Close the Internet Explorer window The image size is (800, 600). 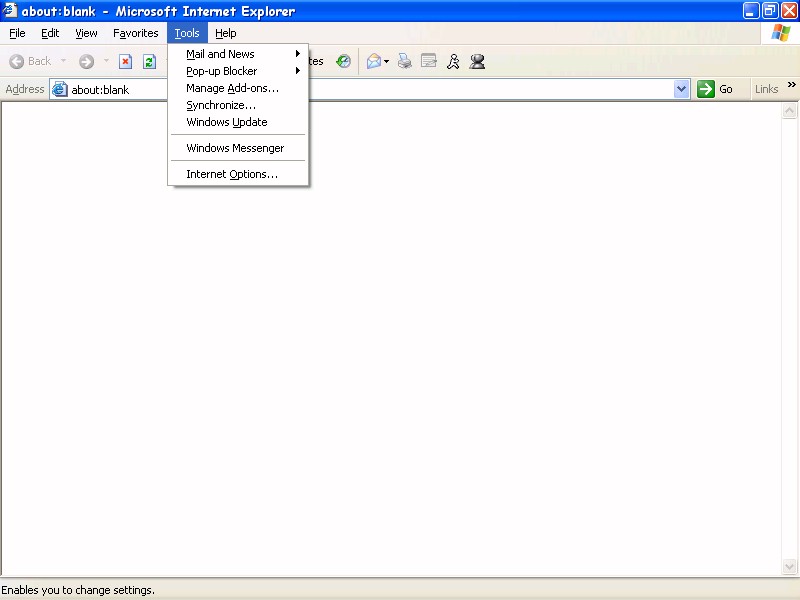point(789,11)
